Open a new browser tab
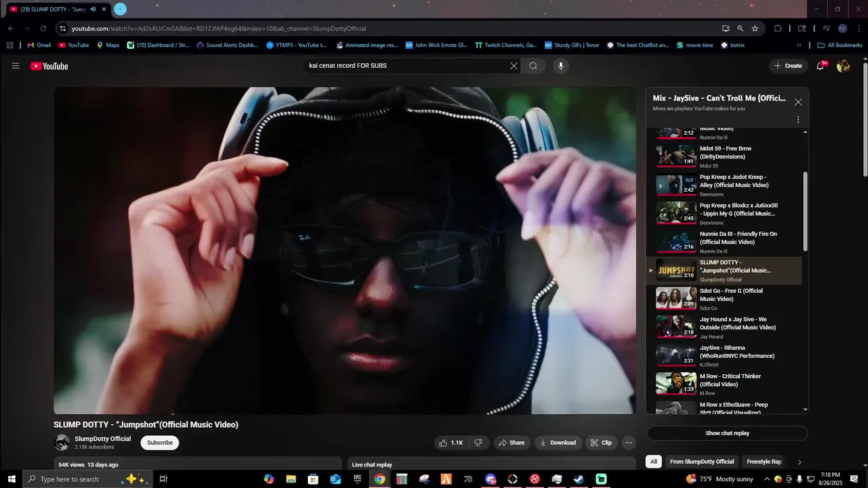Screen dimensions: 868x488 tap(120, 9)
